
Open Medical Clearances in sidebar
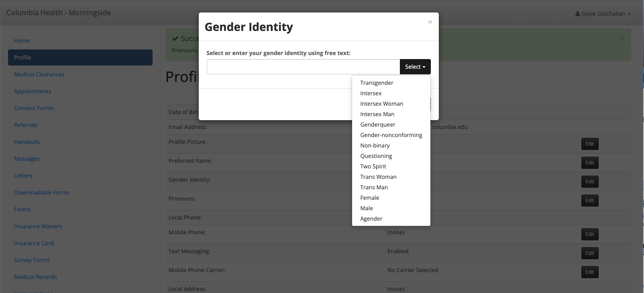pos(39,74)
